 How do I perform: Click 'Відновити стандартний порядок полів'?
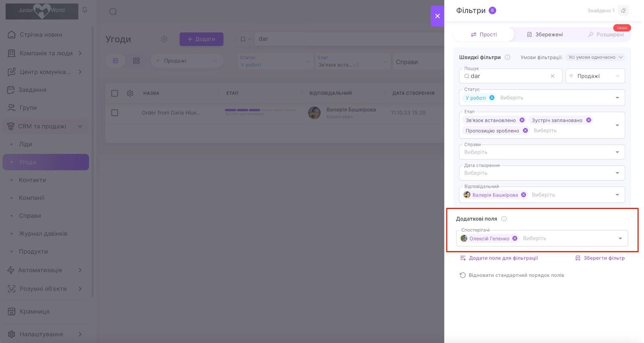(512, 275)
